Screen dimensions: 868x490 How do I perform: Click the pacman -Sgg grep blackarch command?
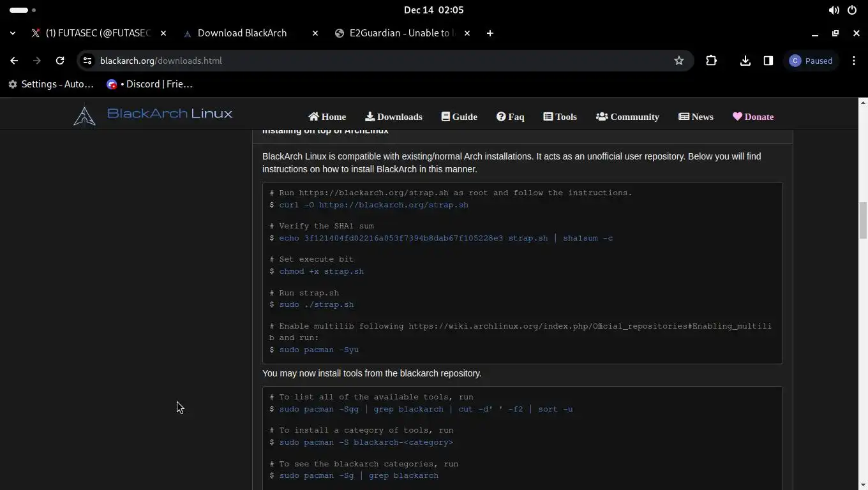[426, 409]
